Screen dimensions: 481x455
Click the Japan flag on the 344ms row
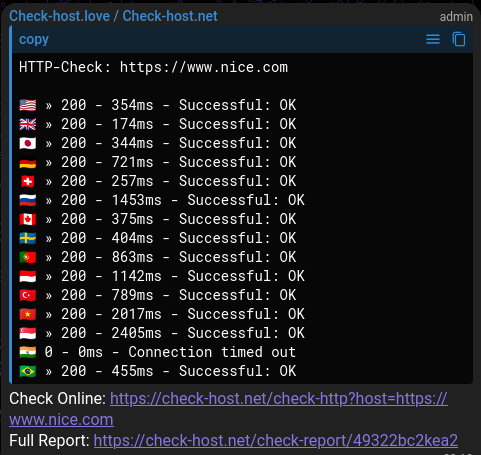pyautogui.click(x=28, y=143)
